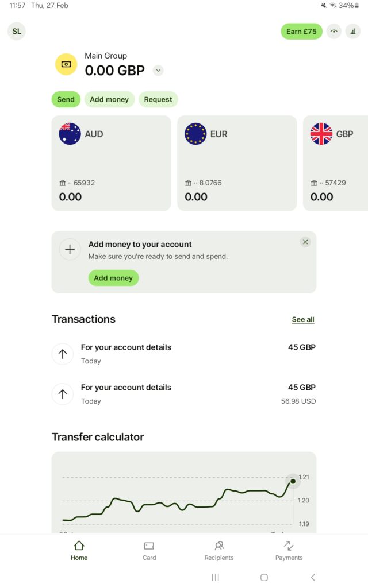Open the AUD currency balance card

tap(111, 163)
